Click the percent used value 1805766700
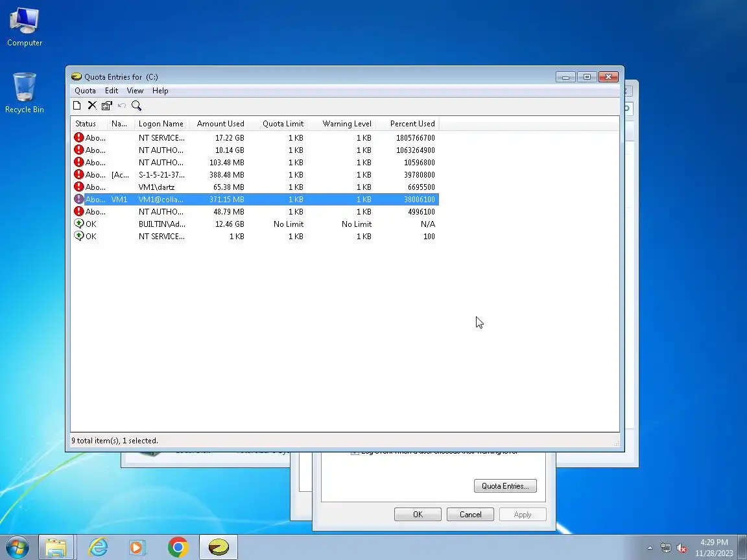Screen dimensions: 747x560 point(416,137)
